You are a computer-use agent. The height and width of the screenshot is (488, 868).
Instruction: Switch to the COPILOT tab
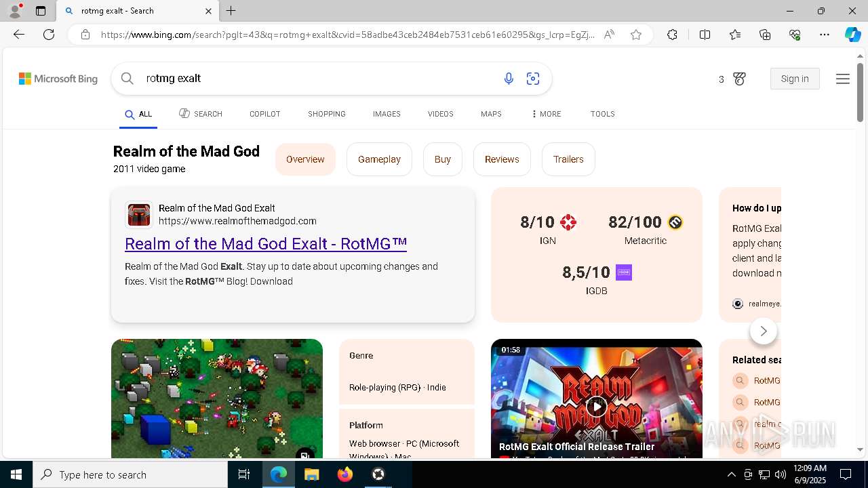click(264, 114)
